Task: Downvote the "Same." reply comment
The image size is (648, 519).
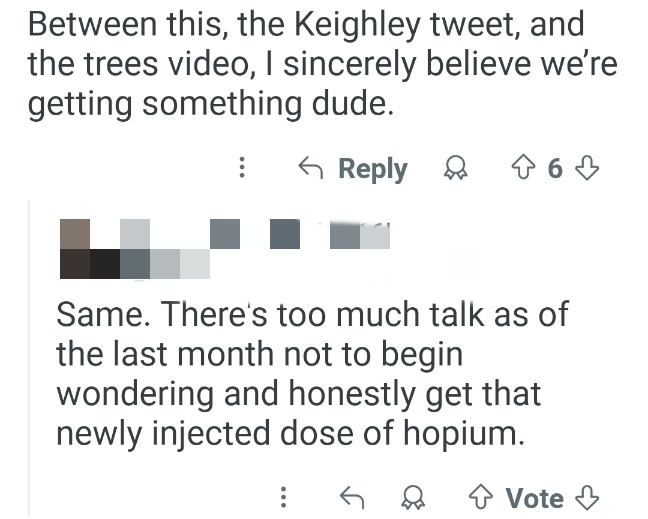Action: 591,497
